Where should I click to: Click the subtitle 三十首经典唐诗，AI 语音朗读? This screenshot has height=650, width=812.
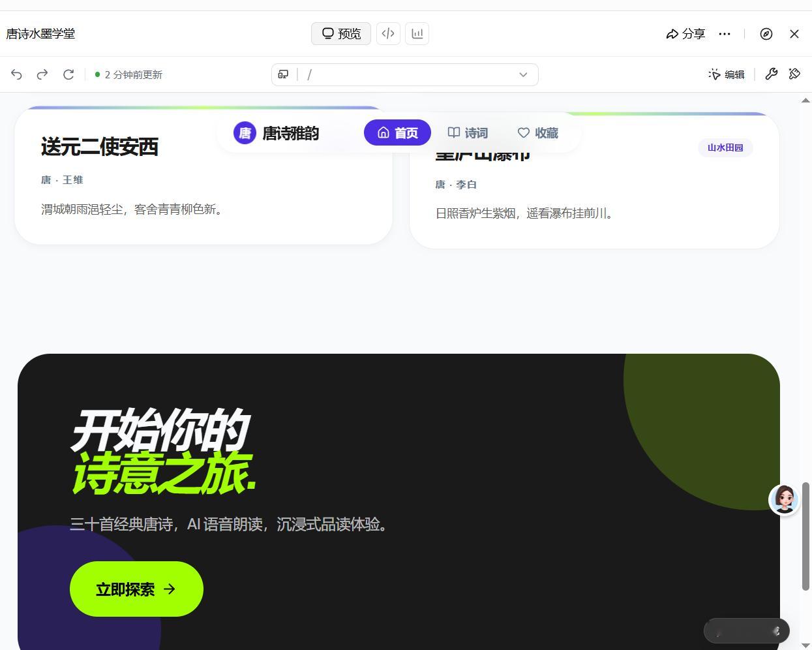[x=166, y=525]
